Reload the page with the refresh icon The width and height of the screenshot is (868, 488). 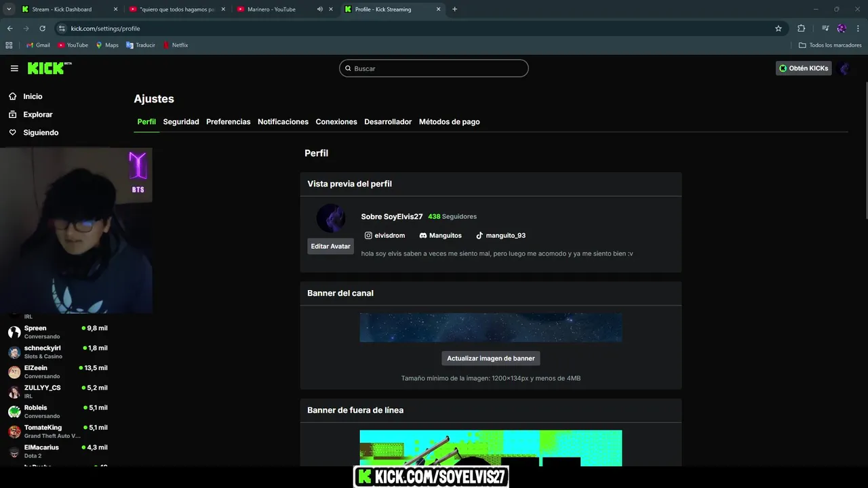(42, 28)
